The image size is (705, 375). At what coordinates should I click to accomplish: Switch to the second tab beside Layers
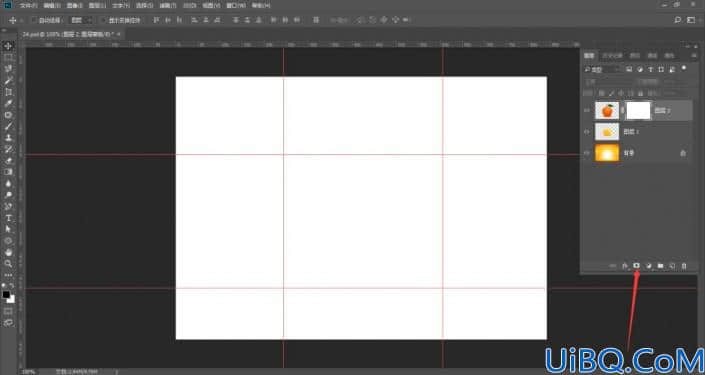pyautogui.click(x=612, y=56)
